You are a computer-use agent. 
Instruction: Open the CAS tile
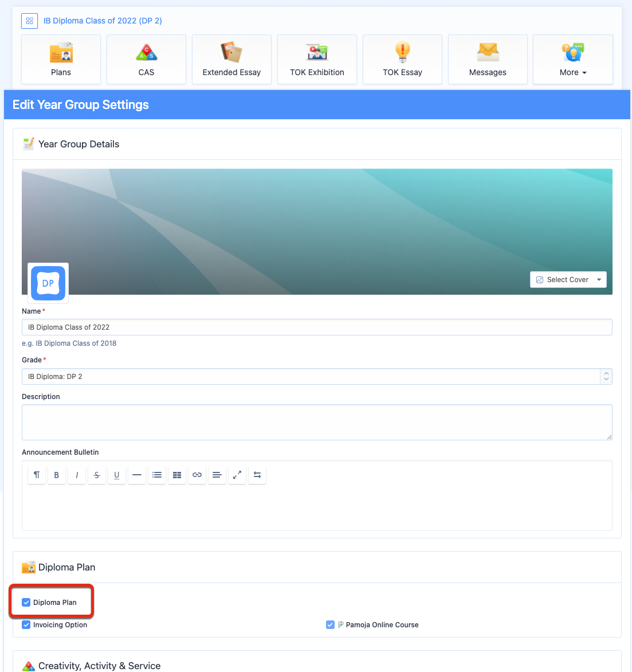(146, 60)
